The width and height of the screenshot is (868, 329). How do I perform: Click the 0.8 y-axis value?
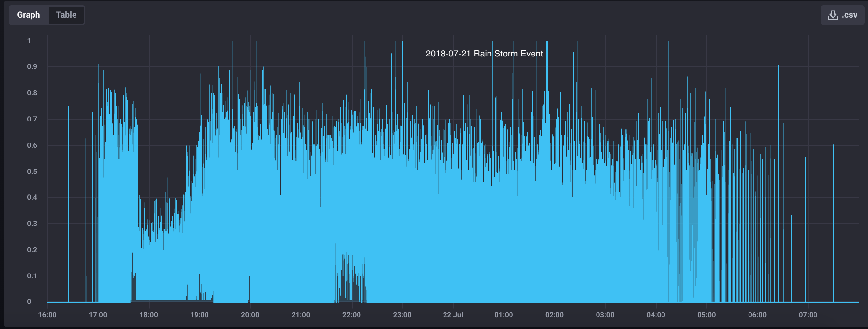click(32, 93)
